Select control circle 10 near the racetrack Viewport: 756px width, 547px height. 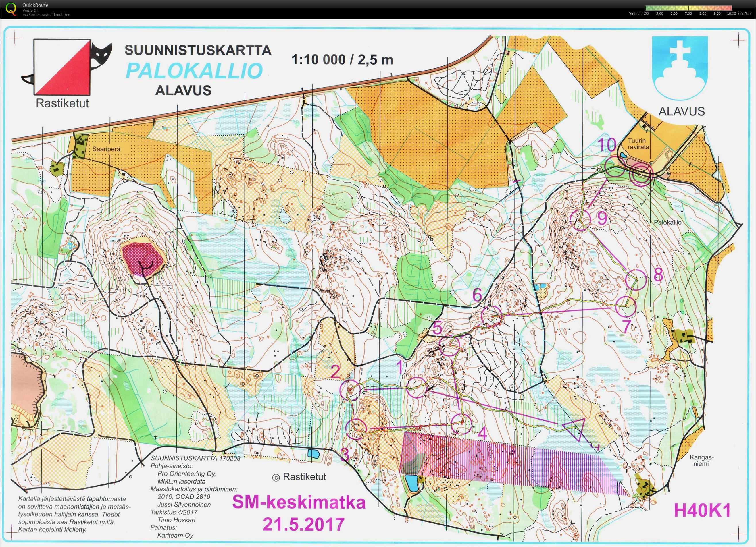point(615,167)
